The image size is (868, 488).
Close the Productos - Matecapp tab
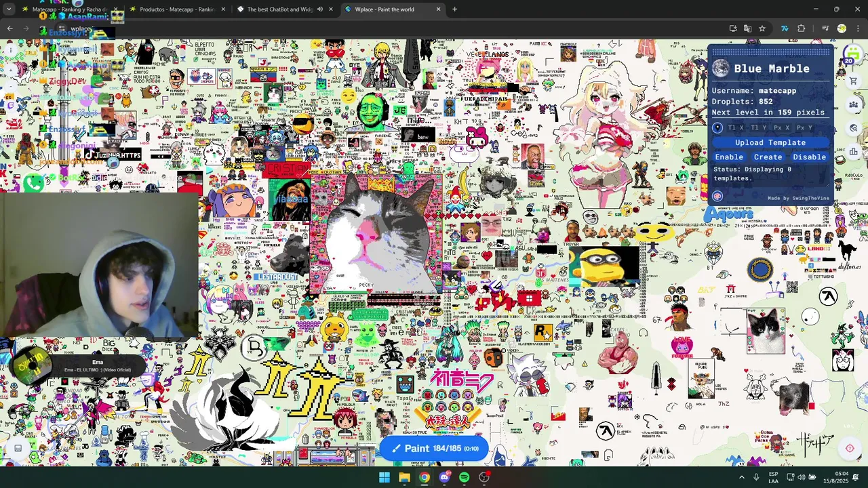click(x=223, y=9)
